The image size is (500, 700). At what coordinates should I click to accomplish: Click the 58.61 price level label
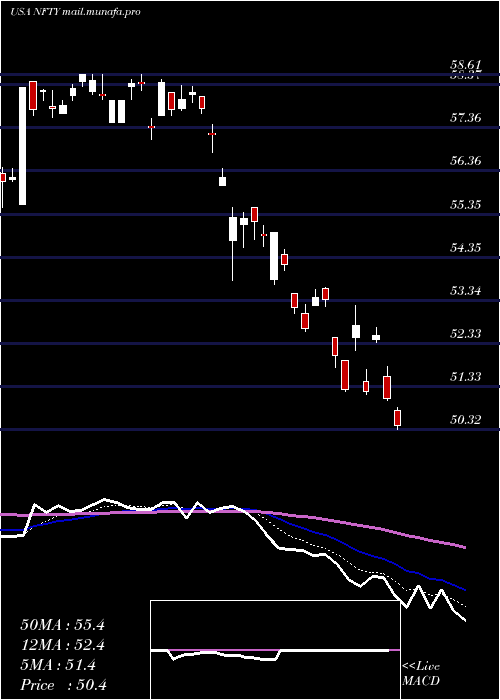(465, 66)
